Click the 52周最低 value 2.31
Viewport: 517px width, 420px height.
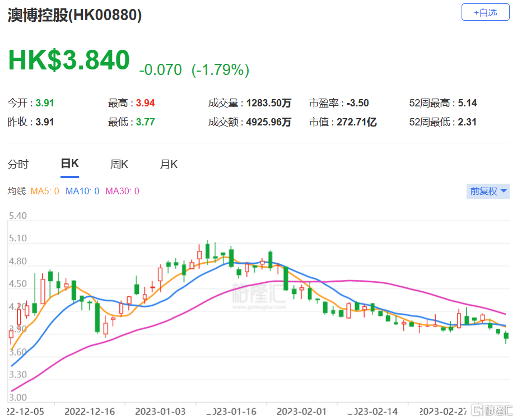[x=467, y=122]
